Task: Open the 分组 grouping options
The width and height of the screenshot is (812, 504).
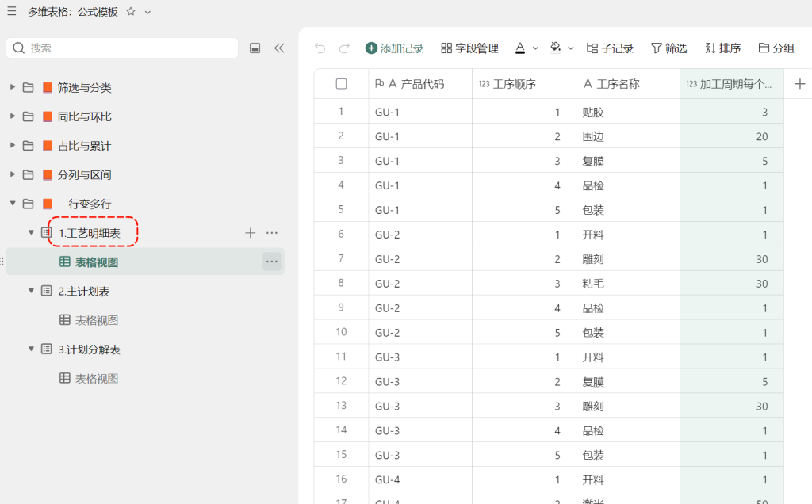Action: coord(776,48)
